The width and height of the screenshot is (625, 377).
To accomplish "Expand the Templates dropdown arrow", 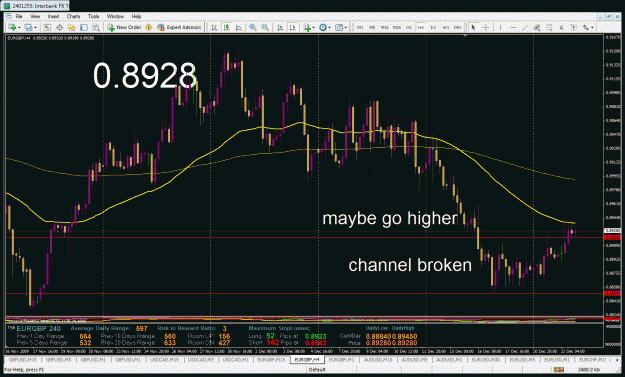I will pyautogui.click(x=346, y=27).
